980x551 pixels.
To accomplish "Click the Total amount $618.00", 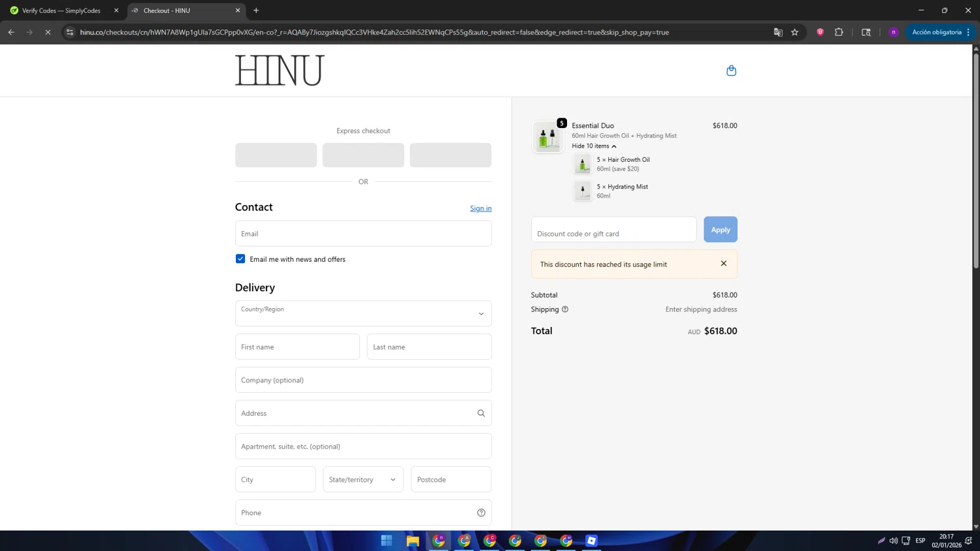I will 721,331.
